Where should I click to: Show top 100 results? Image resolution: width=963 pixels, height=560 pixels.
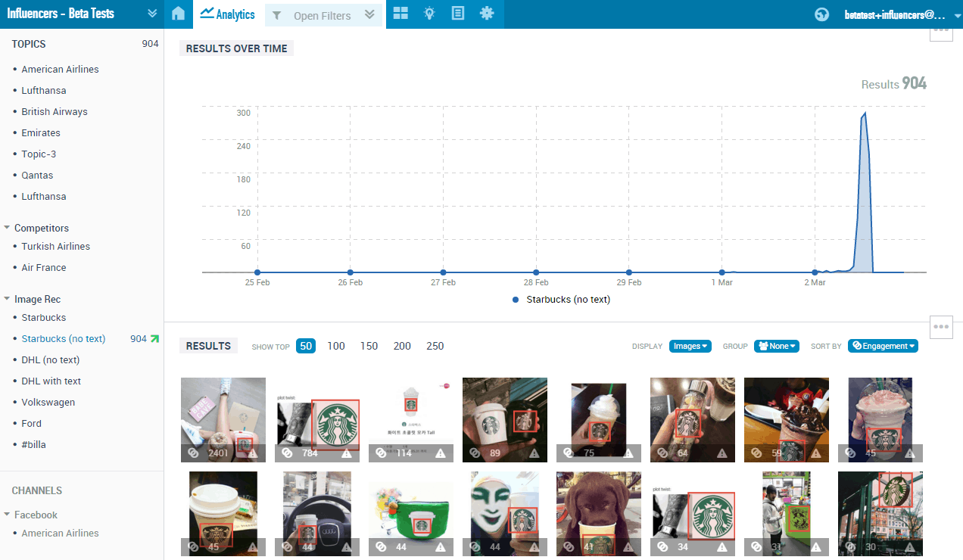point(336,346)
